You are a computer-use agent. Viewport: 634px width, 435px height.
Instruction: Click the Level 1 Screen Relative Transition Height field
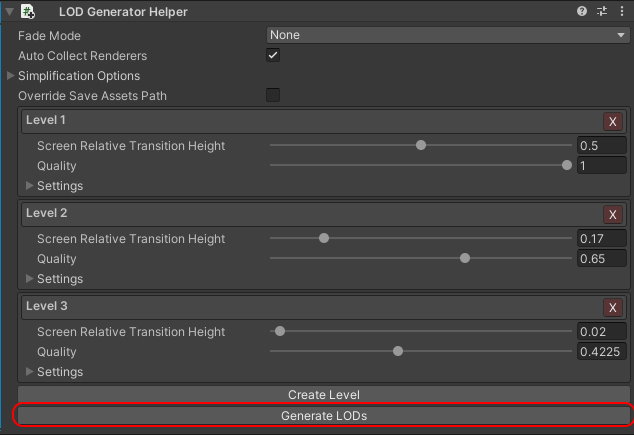tap(602, 146)
